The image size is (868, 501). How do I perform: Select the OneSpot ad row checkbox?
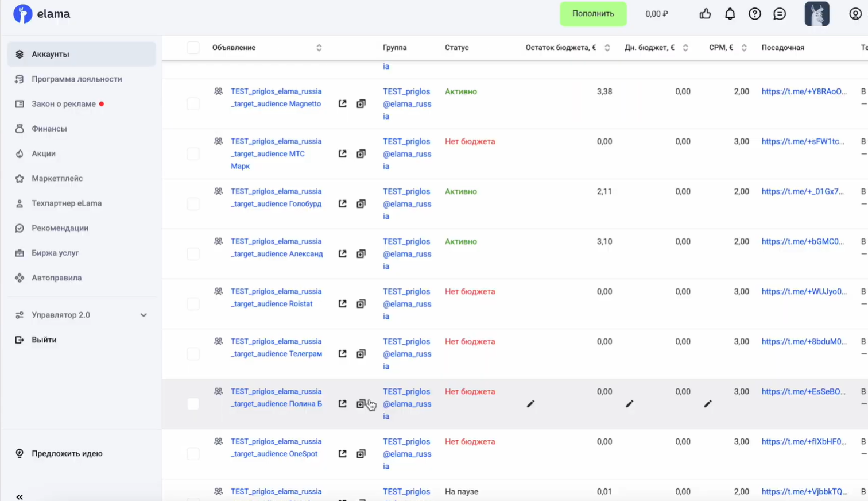pos(193,454)
